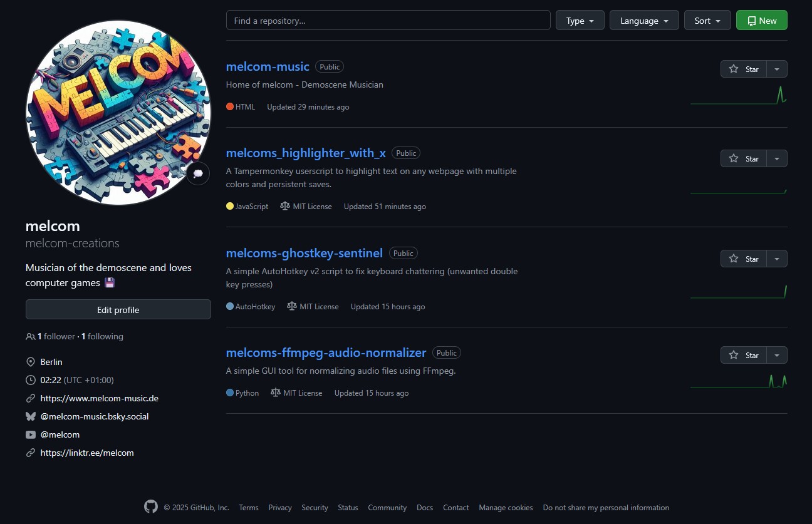Star the melcoms_highlighter_with_x repository
The width and height of the screenshot is (812, 524).
point(744,159)
